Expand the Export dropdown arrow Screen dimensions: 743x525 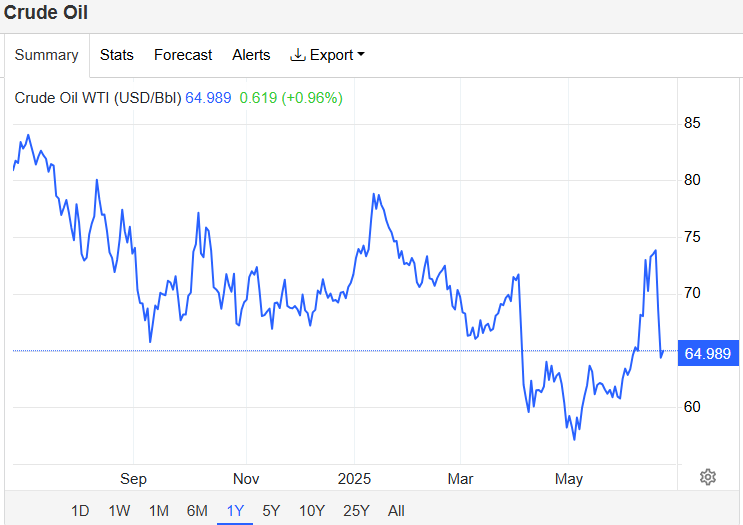coord(361,54)
